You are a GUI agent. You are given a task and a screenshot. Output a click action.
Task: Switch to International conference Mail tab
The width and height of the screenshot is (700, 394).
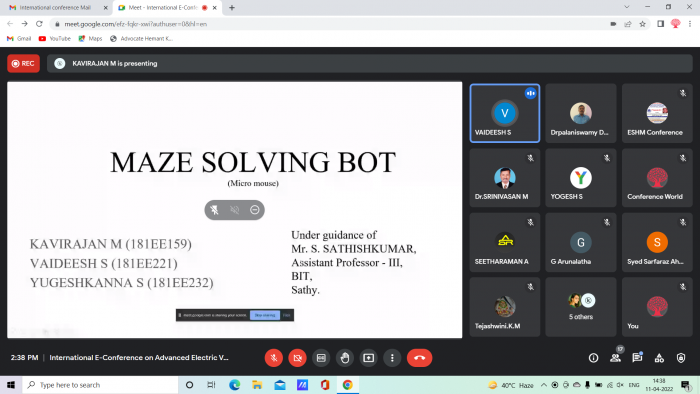(x=56, y=8)
